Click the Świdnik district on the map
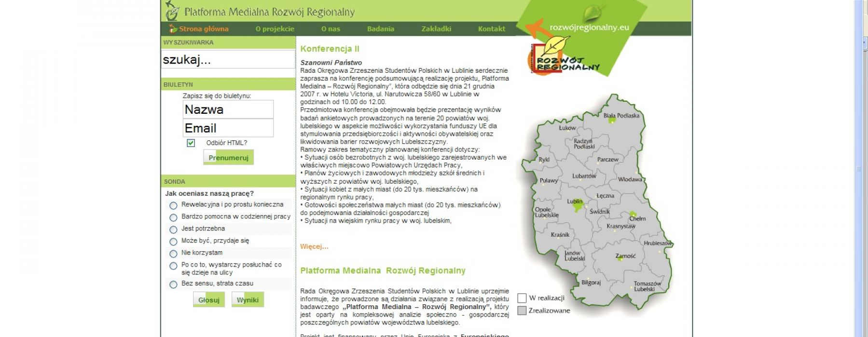868x337 pixels. click(x=600, y=212)
